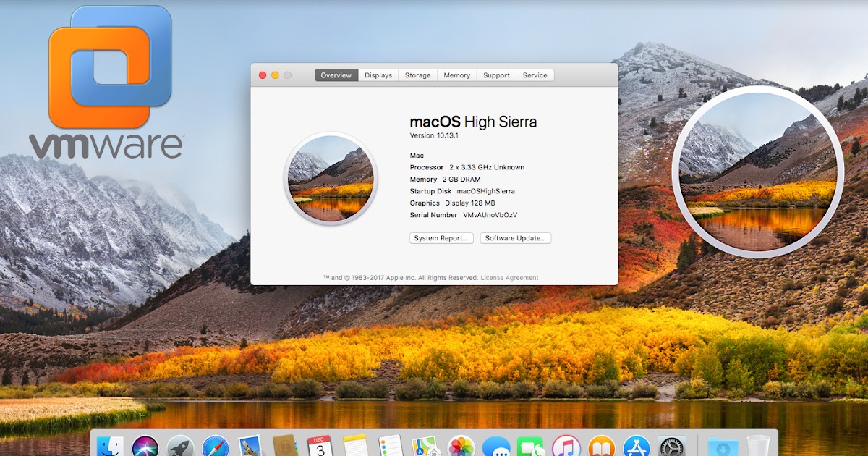The height and width of the screenshot is (456, 868).
Task: Open Safari browser from the dock
Action: (x=216, y=447)
